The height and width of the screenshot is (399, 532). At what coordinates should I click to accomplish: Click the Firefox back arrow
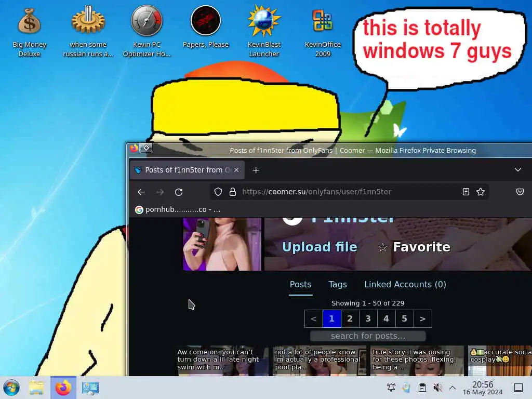tap(141, 192)
